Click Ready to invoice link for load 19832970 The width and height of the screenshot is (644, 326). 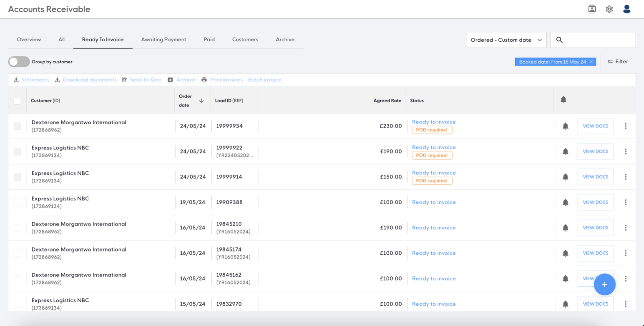point(434,304)
